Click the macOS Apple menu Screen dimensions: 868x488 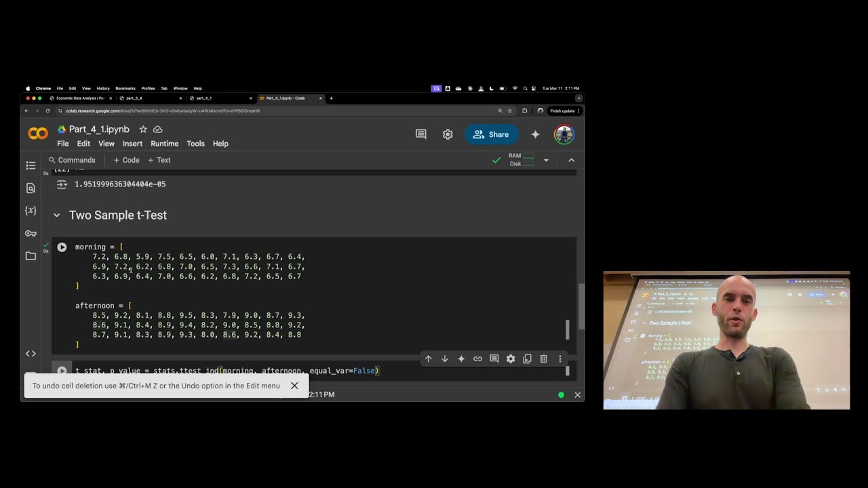pyautogui.click(x=28, y=88)
